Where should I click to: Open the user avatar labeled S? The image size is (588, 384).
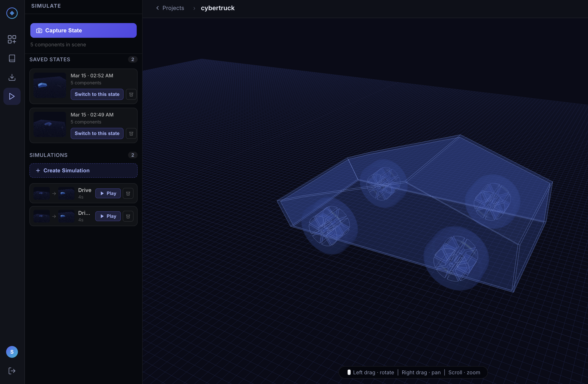pyautogui.click(x=12, y=352)
